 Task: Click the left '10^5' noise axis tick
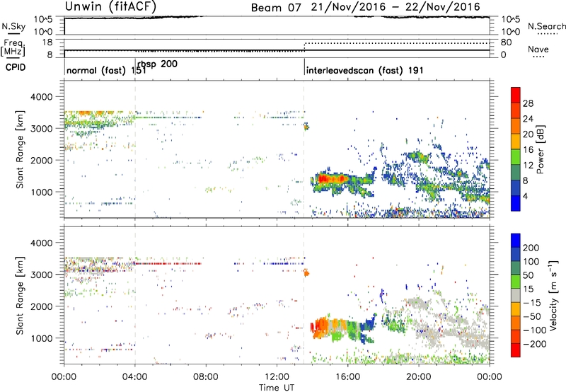point(43,20)
